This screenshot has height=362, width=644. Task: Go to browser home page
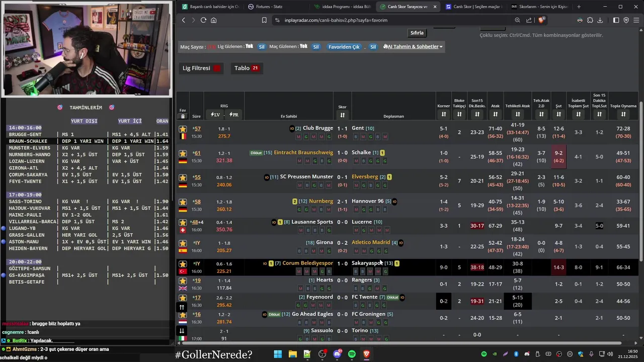214,20
